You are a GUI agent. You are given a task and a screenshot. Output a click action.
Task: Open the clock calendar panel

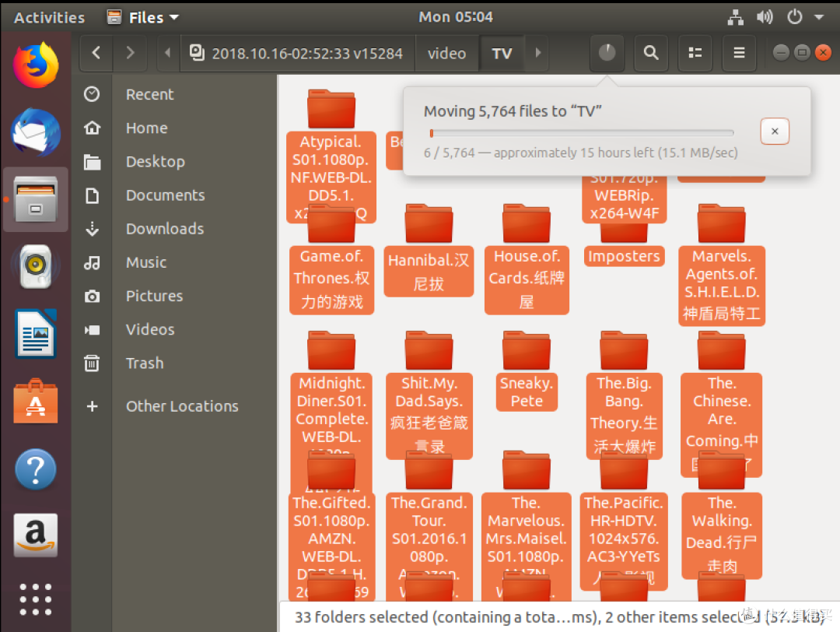[455, 17]
